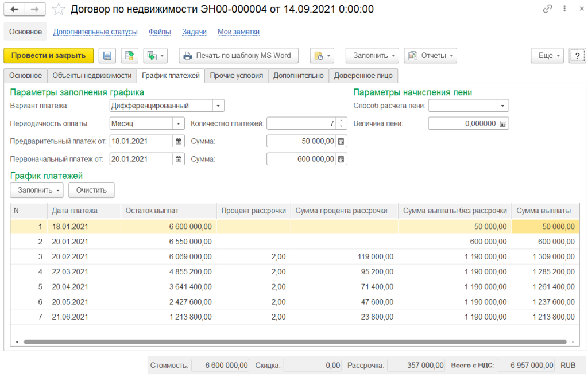Open the Отчеты dropdown menu
This screenshot has height=377, width=588.
(430, 56)
